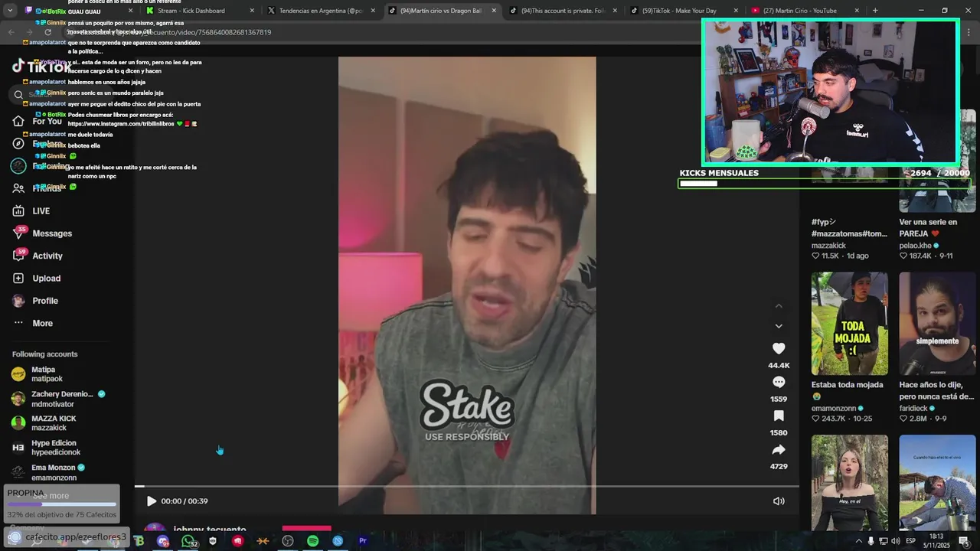The height and width of the screenshot is (551, 980).
Task: Save video with the bookmark icon
Action: (779, 416)
